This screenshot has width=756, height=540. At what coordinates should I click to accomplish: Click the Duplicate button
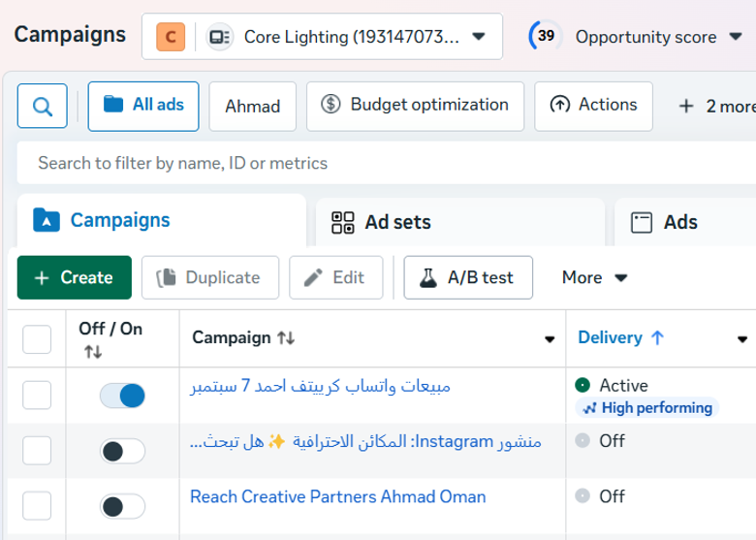(210, 277)
